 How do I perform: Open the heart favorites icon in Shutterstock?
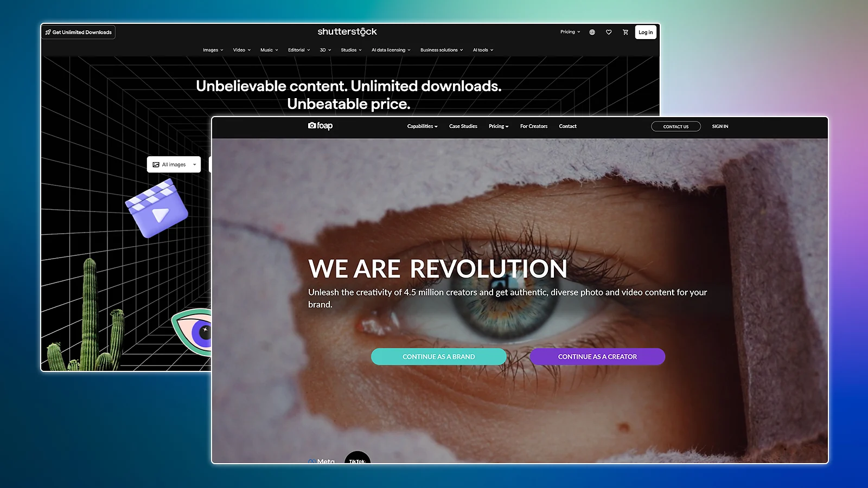point(609,32)
